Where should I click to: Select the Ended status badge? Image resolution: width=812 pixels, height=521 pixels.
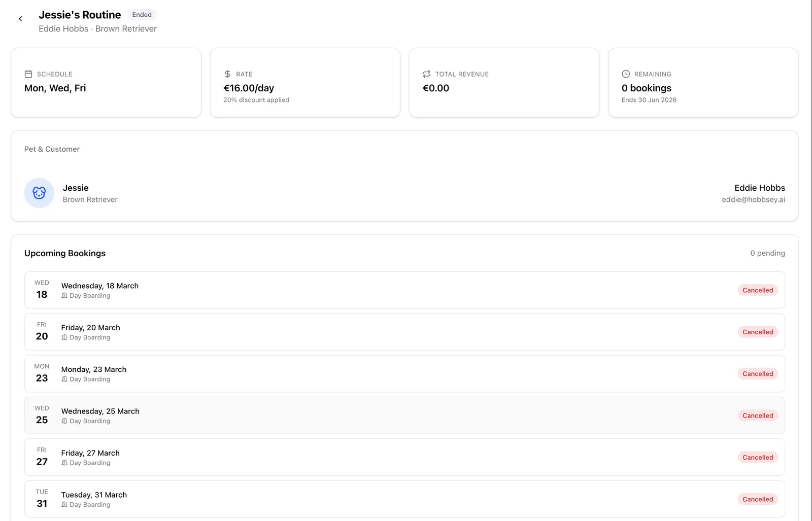142,15
